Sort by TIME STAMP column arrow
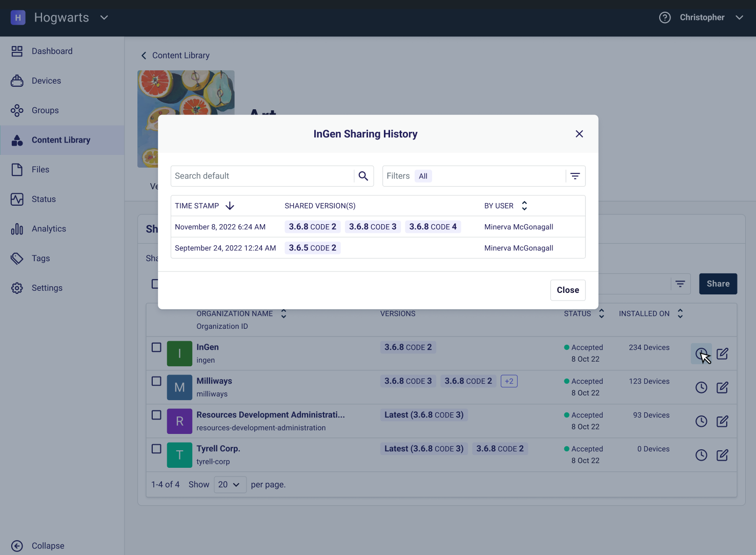Viewport: 756px width, 555px height. coord(230,206)
